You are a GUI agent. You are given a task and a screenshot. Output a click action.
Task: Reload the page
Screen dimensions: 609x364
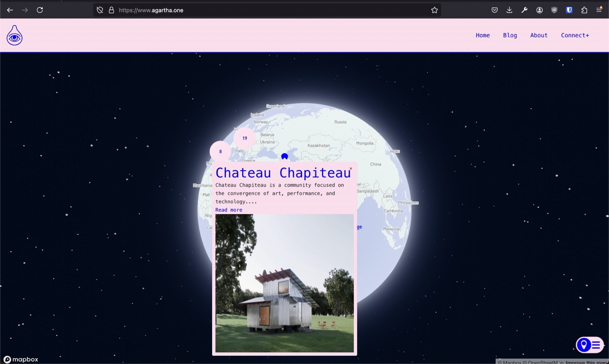pyautogui.click(x=40, y=10)
